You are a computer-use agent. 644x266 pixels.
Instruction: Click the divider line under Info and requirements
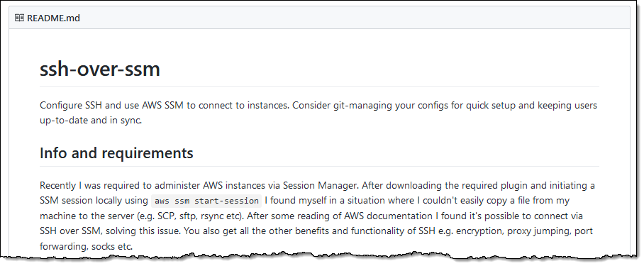pos(320,166)
